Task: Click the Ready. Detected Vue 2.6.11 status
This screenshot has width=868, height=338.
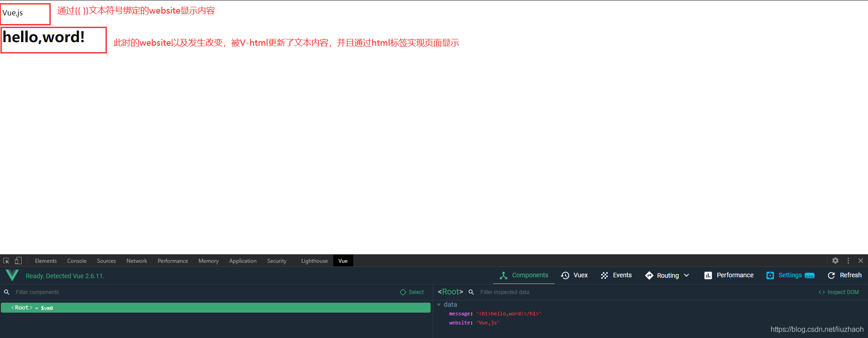Action: point(65,276)
